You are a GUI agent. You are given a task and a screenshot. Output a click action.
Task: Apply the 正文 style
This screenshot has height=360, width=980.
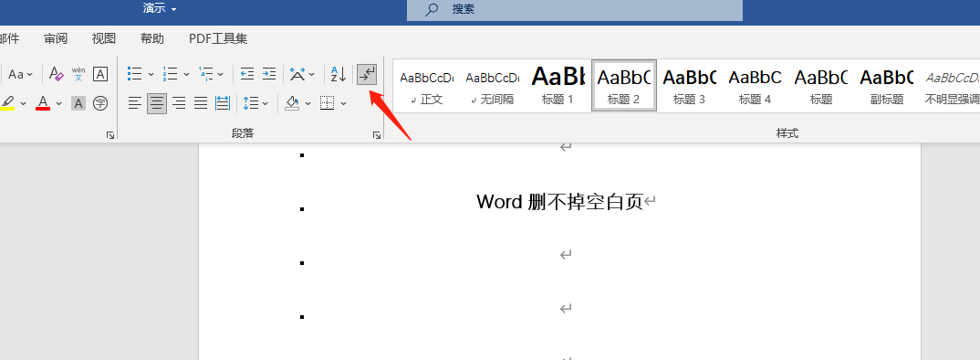(x=427, y=87)
